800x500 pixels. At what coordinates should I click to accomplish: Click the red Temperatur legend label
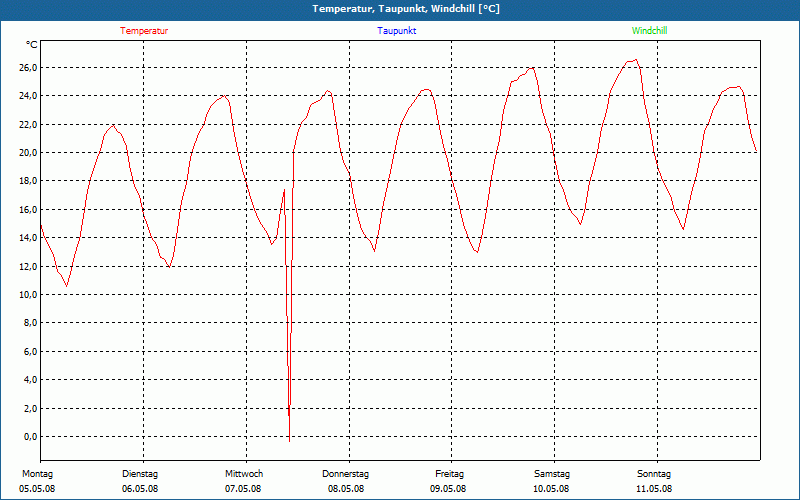point(144,31)
